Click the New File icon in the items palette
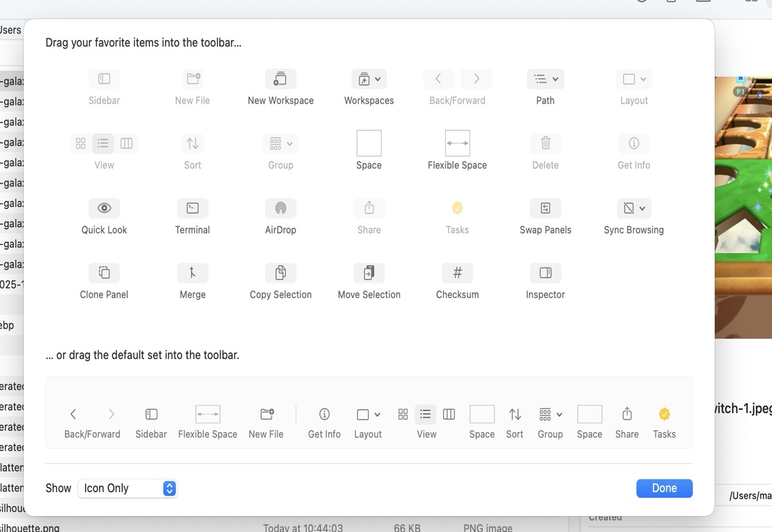 click(192, 79)
